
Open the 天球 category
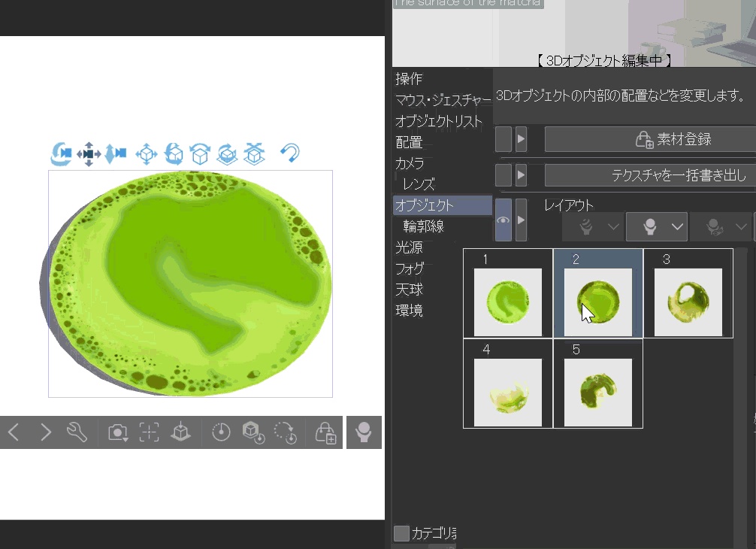[x=409, y=290]
